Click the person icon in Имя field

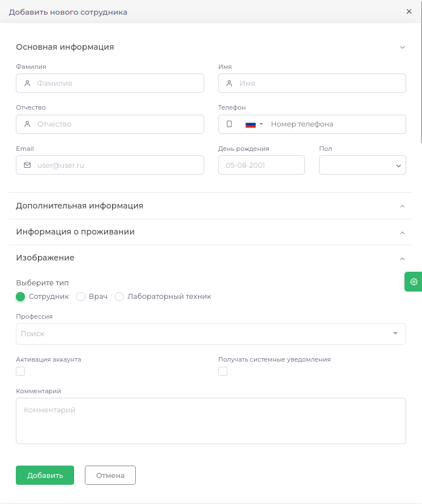click(x=229, y=83)
